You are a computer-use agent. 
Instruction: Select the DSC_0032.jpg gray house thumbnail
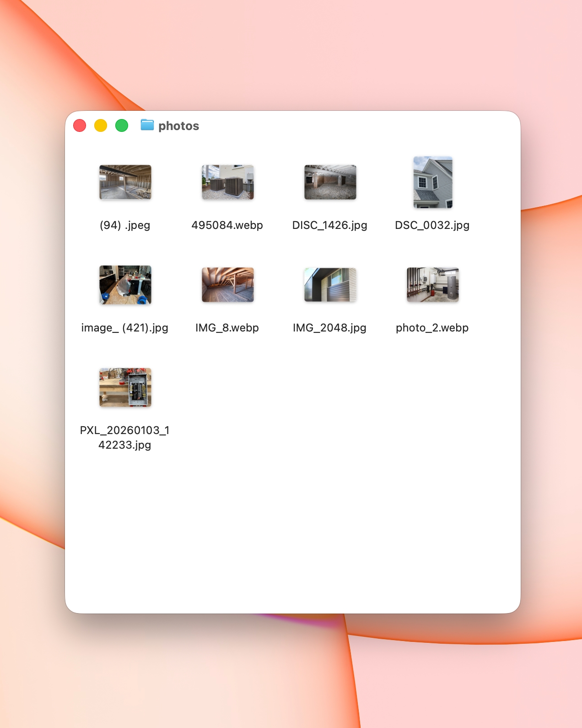pyautogui.click(x=432, y=182)
